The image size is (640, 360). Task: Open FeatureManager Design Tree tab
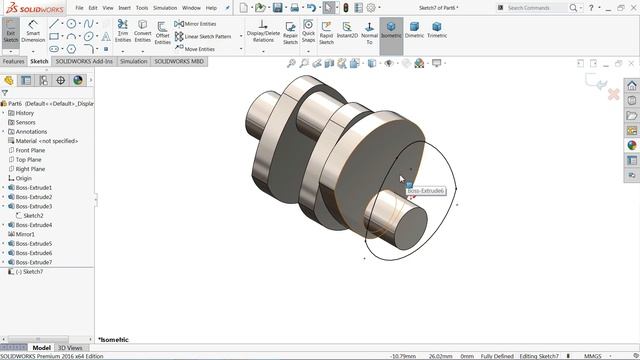coord(9,80)
